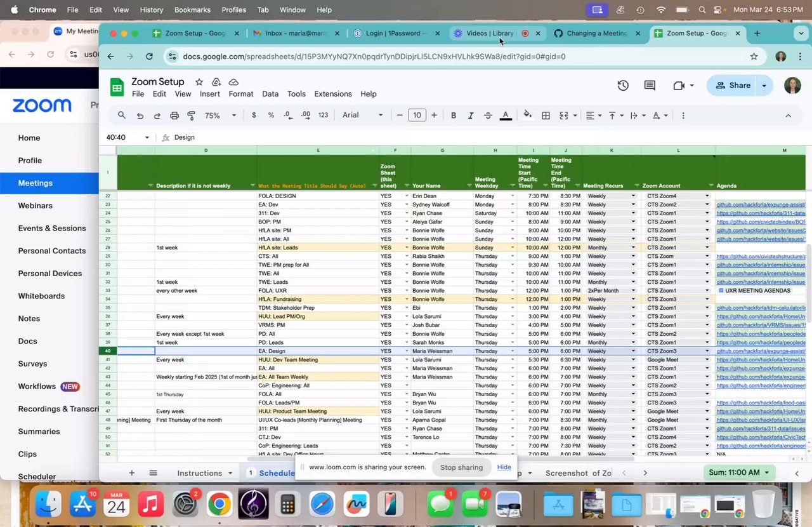Toggle strikethrough formatting
812x527 pixels.
coord(488,116)
